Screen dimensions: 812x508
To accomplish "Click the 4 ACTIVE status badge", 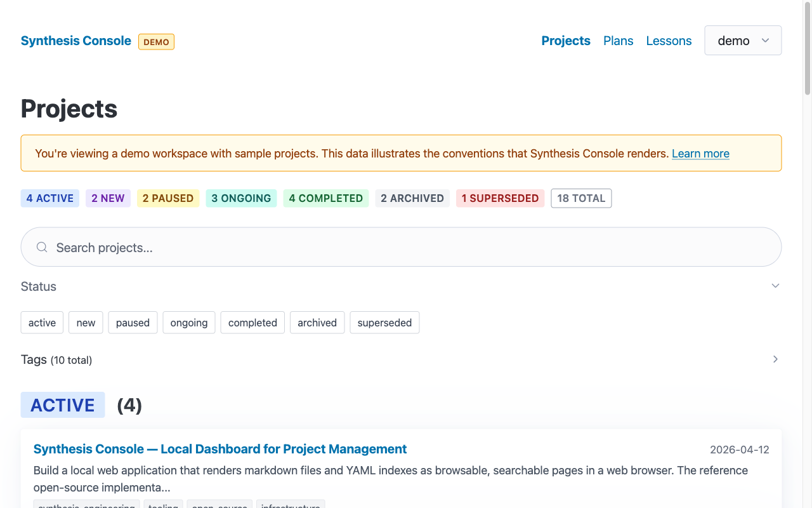I will pyautogui.click(x=49, y=198).
